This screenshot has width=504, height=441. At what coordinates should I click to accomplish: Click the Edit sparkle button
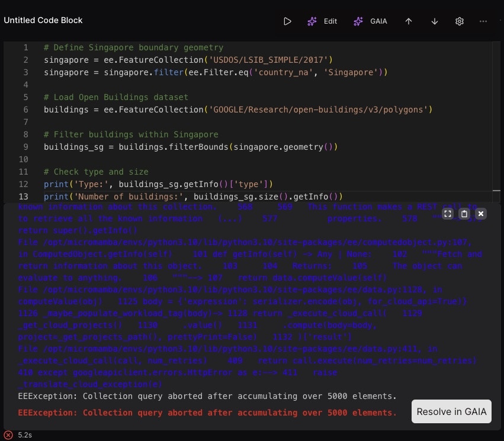[x=322, y=21]
